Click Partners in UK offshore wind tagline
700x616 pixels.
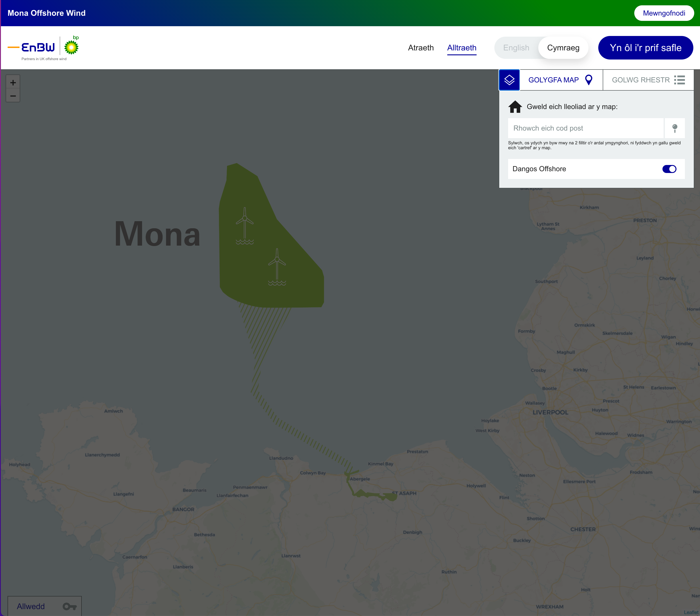pos(44,59)
